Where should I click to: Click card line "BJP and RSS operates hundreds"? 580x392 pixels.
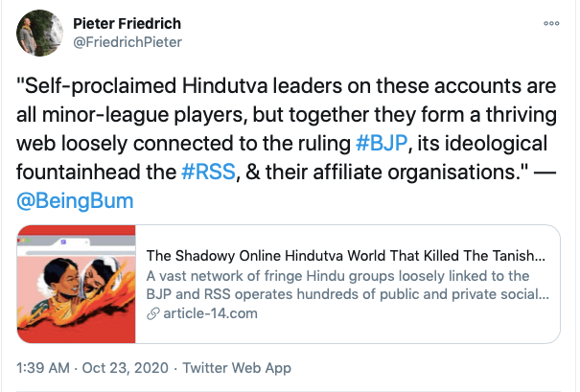(x=345, y=295)
